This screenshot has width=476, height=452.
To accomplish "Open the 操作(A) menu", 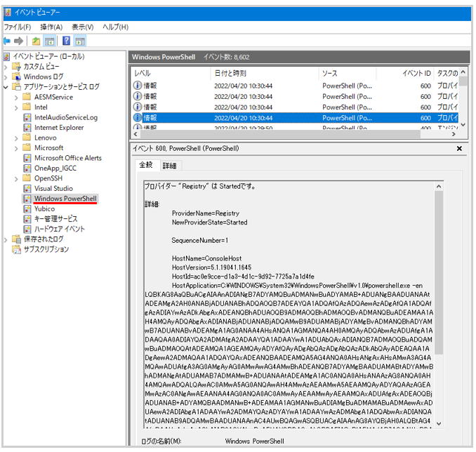I will point(51,27).
